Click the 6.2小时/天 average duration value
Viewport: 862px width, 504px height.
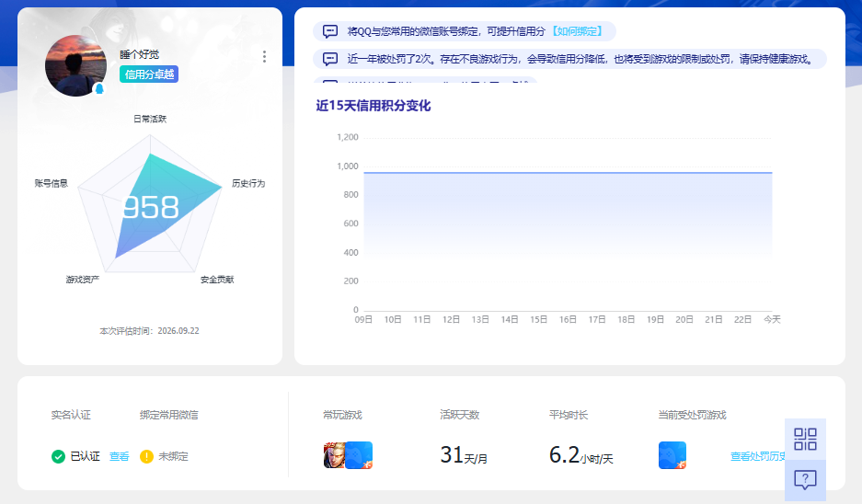(581, 455)
